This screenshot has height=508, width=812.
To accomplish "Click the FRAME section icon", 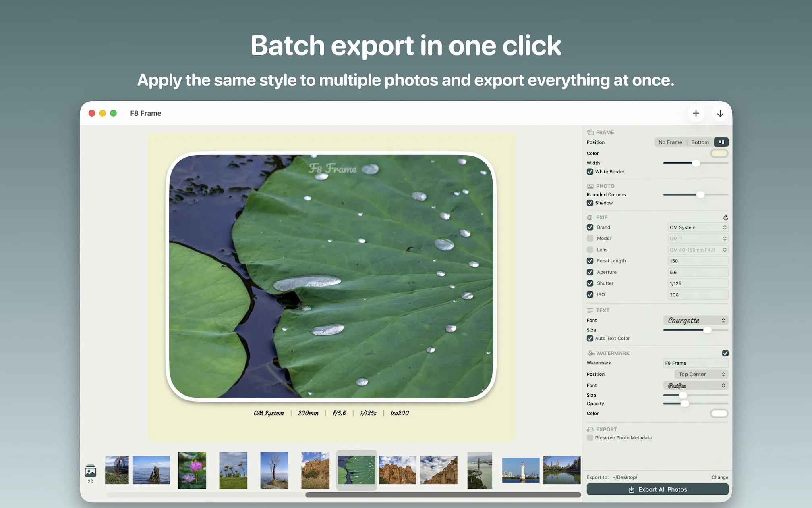I will pos(590,132).
